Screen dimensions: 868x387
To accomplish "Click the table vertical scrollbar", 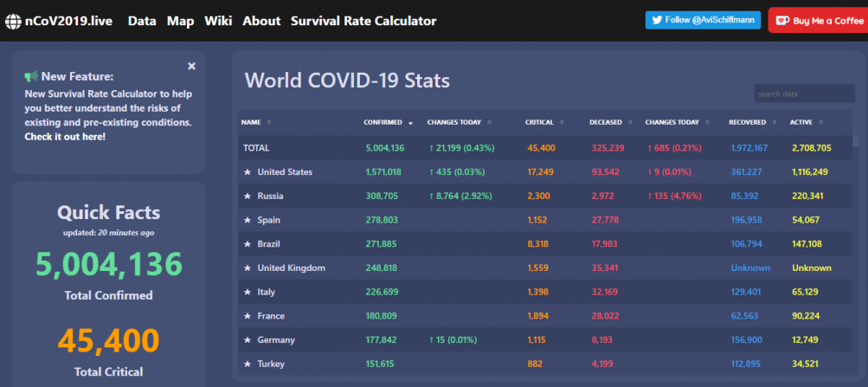I will 856,140.
